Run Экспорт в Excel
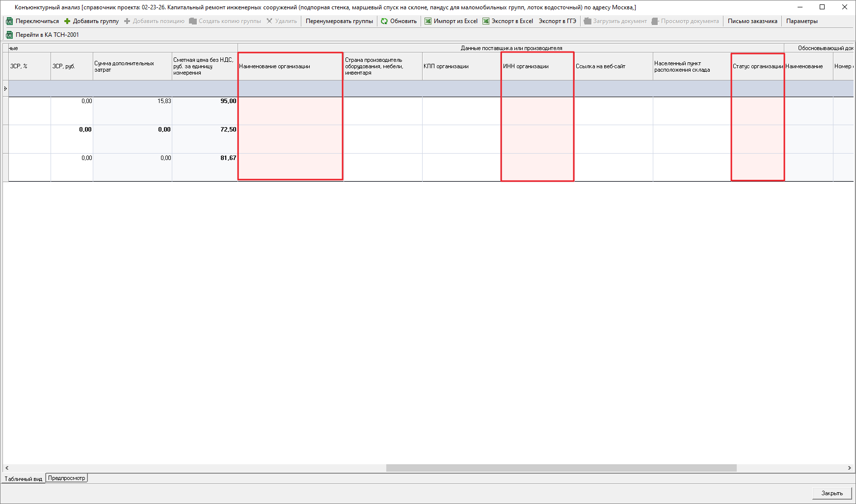856x504 pixels. click(508, 21)
